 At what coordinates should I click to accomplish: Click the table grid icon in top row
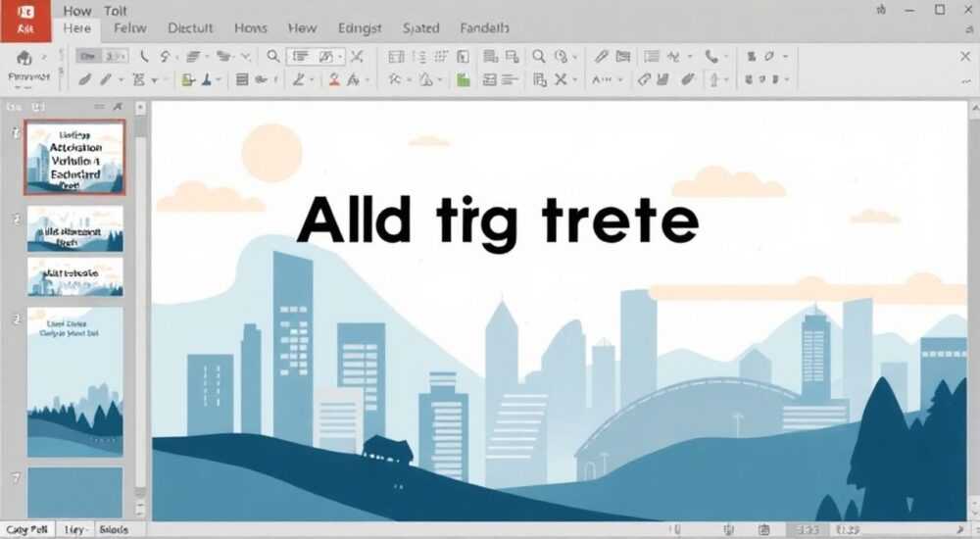point(396,57)
